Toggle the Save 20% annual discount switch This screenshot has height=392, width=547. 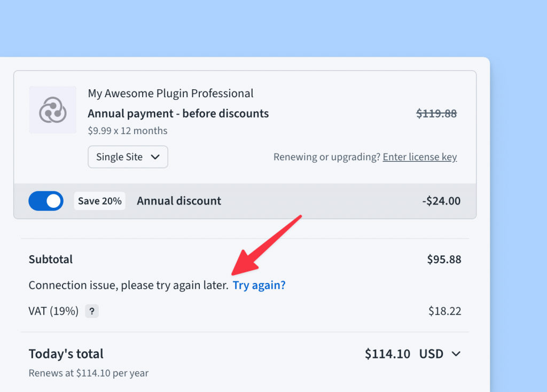tap(46, 201)
